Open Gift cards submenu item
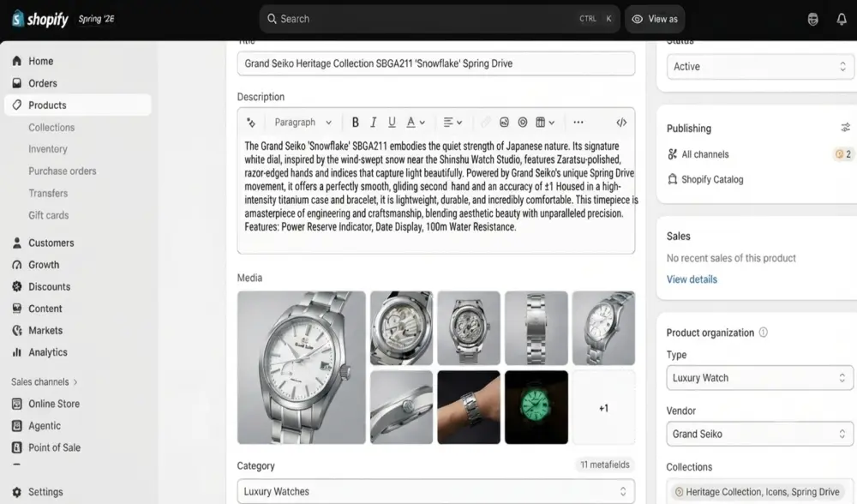 pos(49,215)
